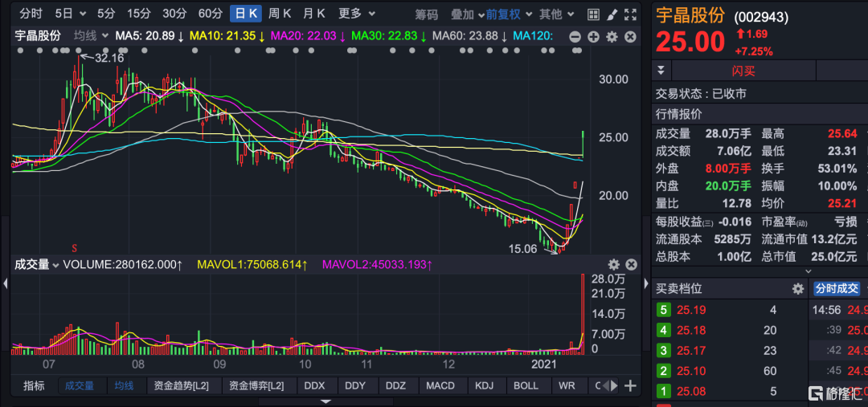
Task: Click the fullscreen expand icon
Action: (630, 14)
